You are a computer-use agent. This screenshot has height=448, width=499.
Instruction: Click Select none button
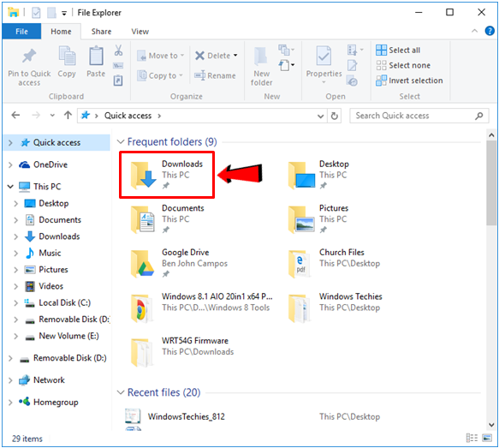point(403,65)
